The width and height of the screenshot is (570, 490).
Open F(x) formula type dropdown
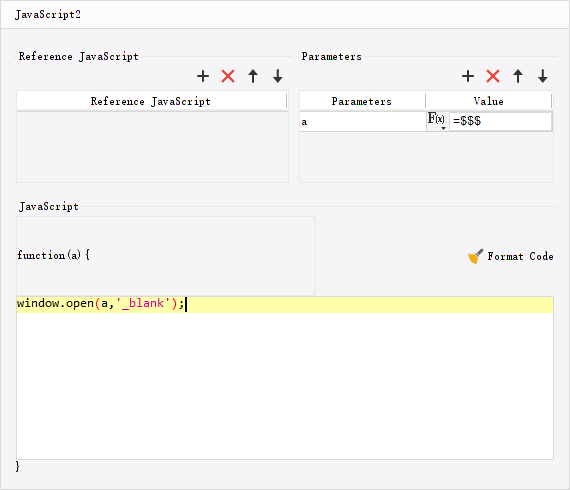[x=437, y=121]
